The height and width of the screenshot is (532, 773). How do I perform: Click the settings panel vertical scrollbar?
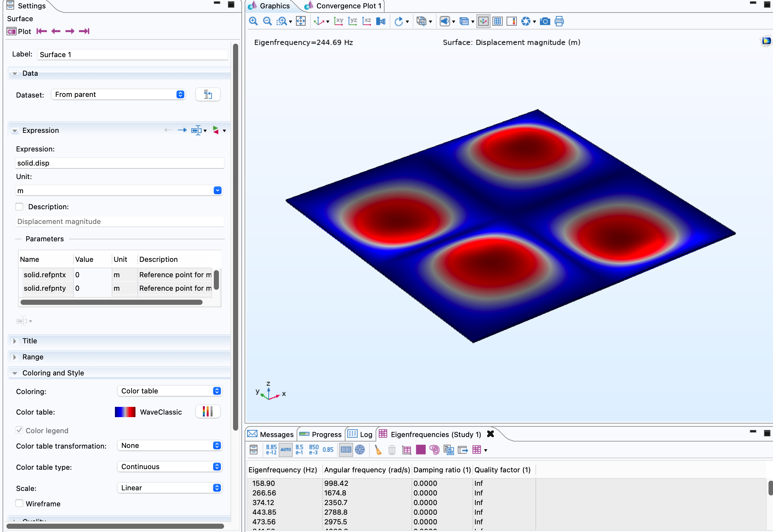point(235,237)
